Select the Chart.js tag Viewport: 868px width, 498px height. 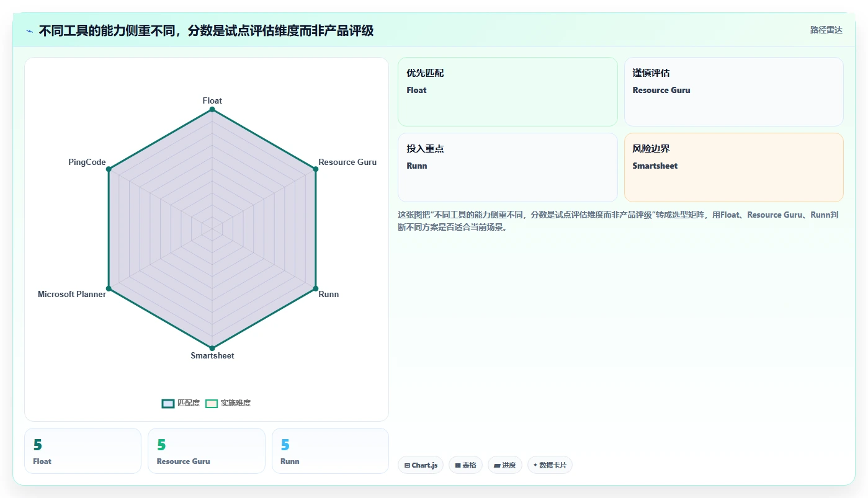coord(421,465)
